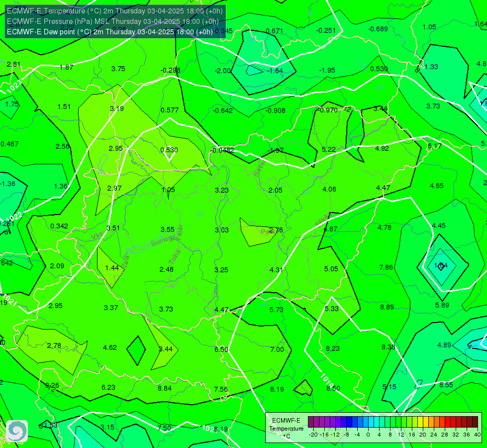Screen dimensions: 487x448
Task: Click the dew point value 1.33
Action: 431,67
